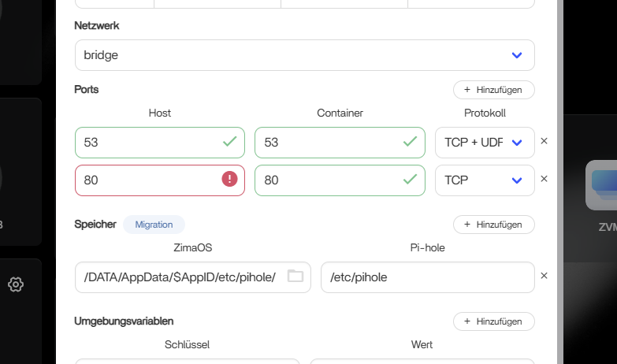Add a storage volume via Hinzufügen
The height and width of the screenshot is (364, 617).
point(493,225)
